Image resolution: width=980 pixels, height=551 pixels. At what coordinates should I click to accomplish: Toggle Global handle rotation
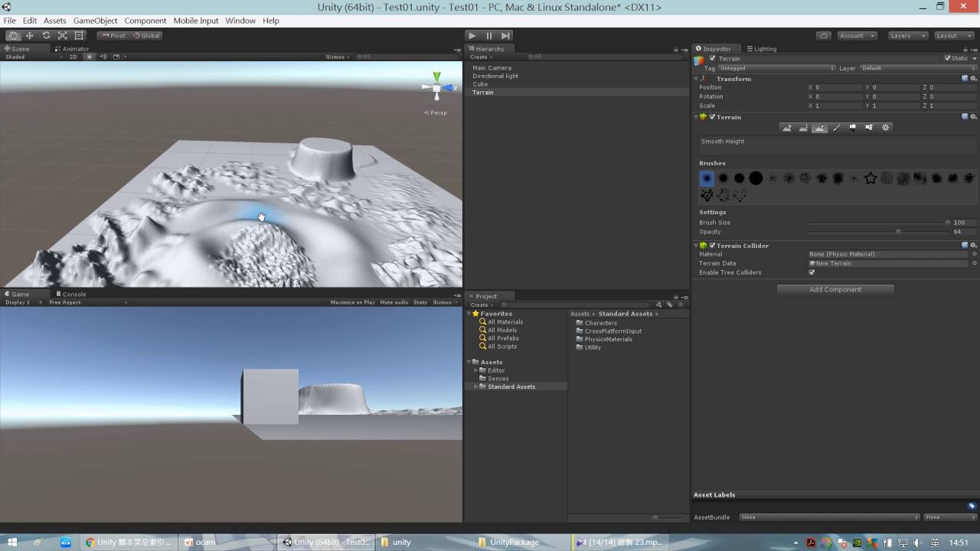[146, 35]
